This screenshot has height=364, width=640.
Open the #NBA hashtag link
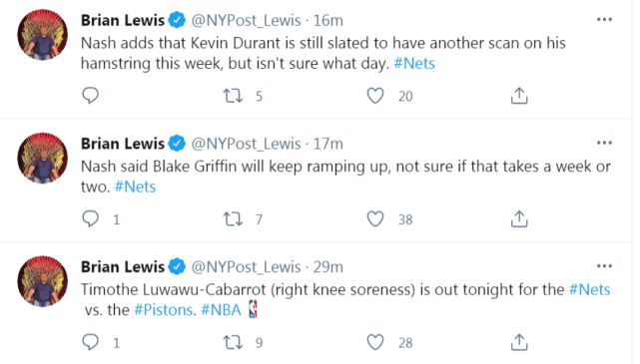pos(221,310)
